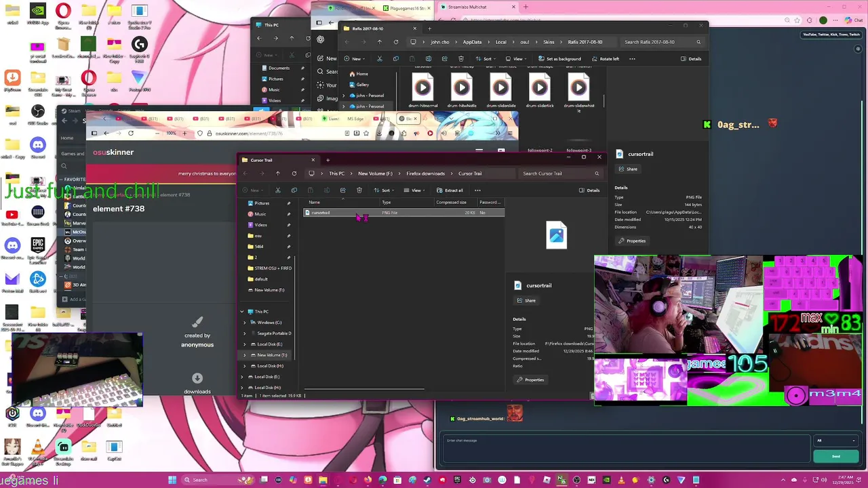Viewport: 868px width, 488px height.
Task: Click Copy icon in Rafis 2017-08-10 toolbar
Action: click(x=395, y=59)
